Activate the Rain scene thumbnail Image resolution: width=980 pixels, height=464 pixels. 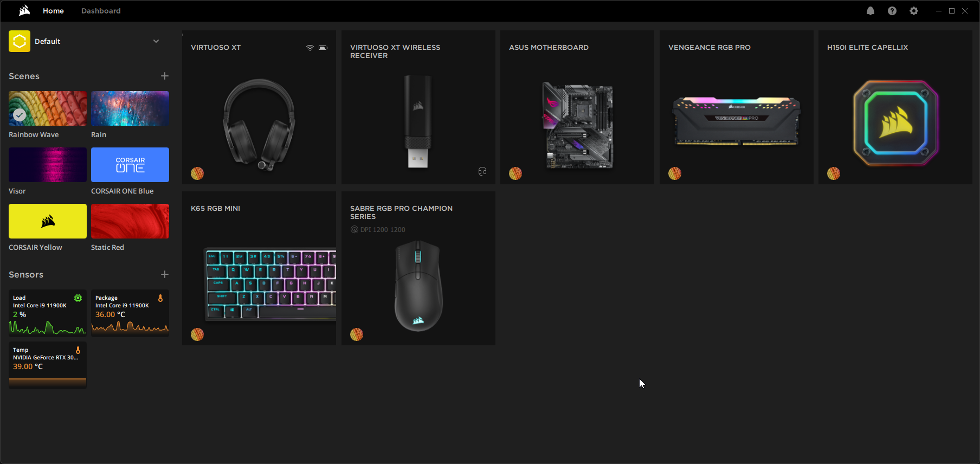[130, 108]
